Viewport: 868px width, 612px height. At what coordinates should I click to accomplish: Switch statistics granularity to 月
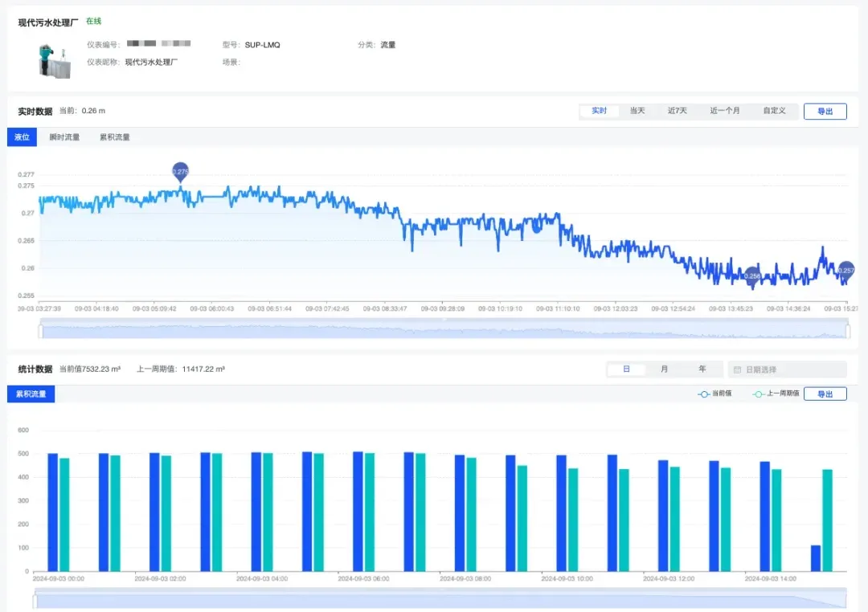[x=664, y=369]
